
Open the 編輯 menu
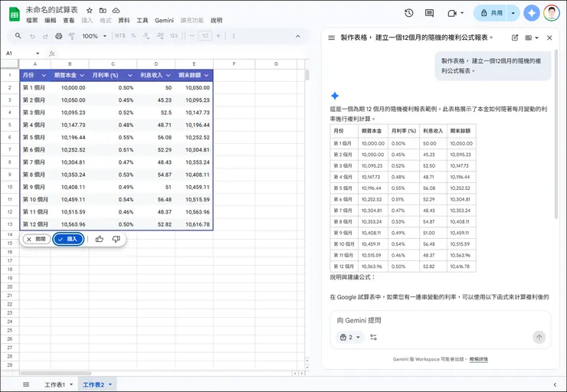click(51, 21)
